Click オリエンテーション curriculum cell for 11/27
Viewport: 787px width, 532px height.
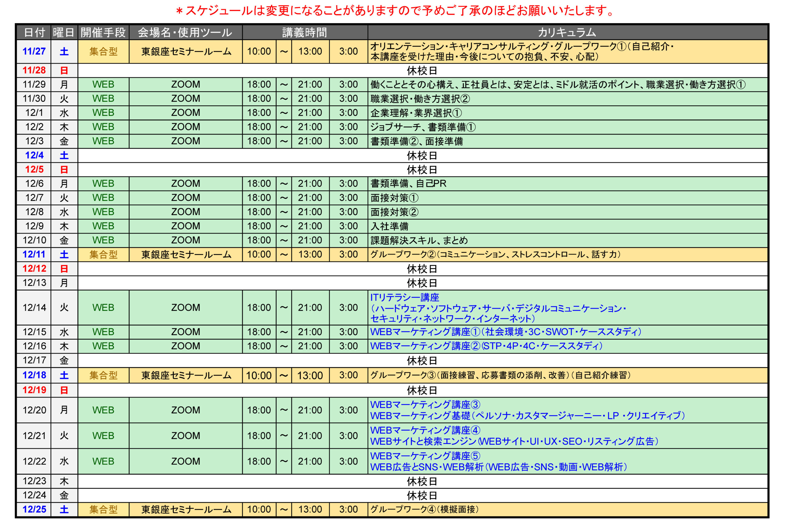(x=567, y=51)
